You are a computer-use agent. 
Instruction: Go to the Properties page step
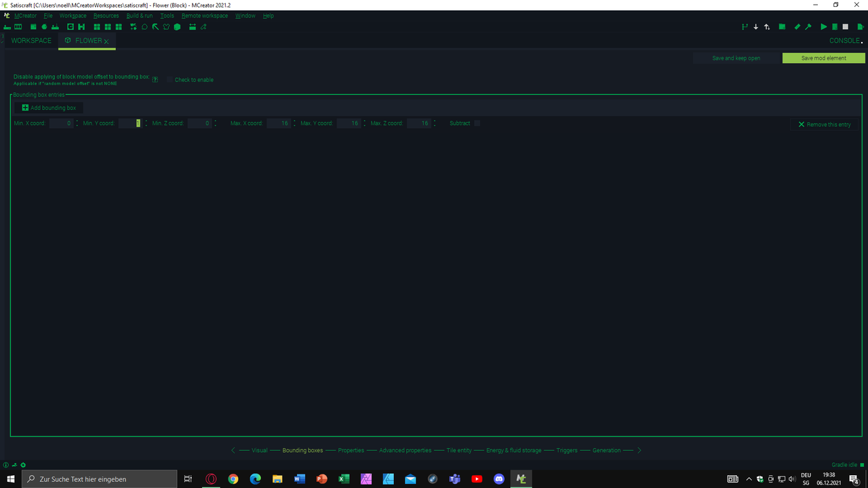pos(351,450)
